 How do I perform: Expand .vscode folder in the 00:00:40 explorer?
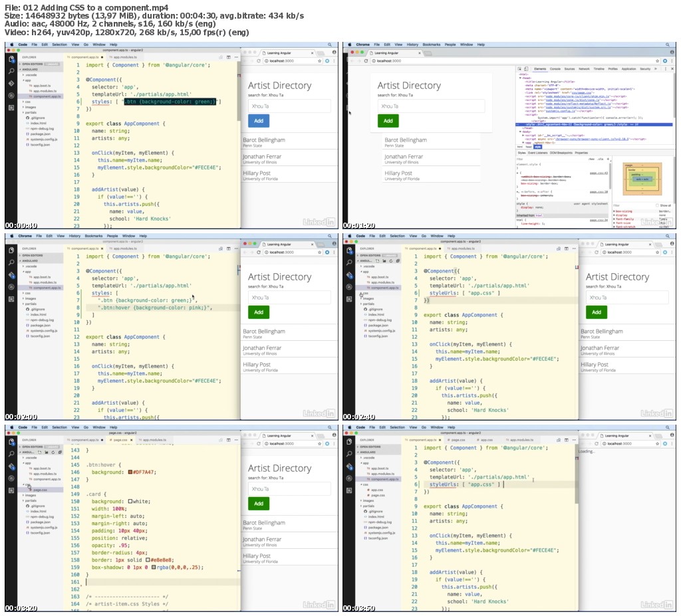click(30, 74)
